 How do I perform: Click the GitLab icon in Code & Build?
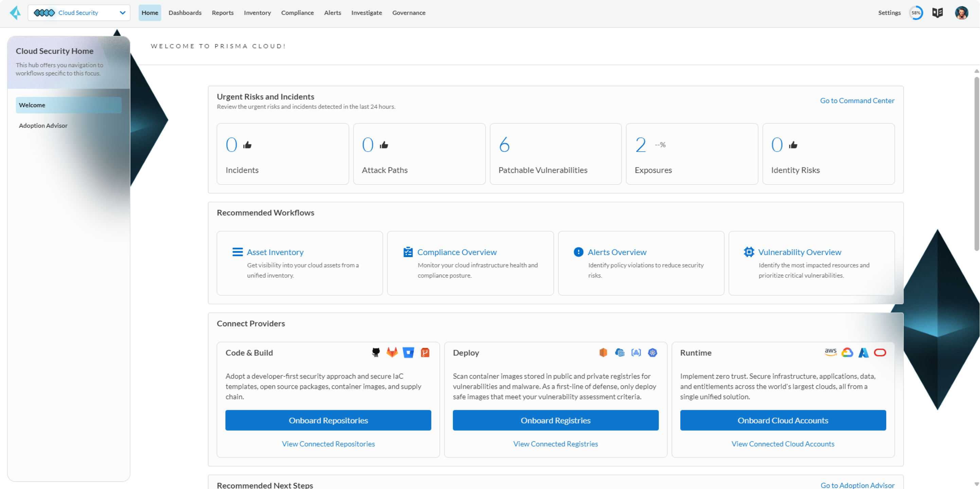click(x=392, y=352)
